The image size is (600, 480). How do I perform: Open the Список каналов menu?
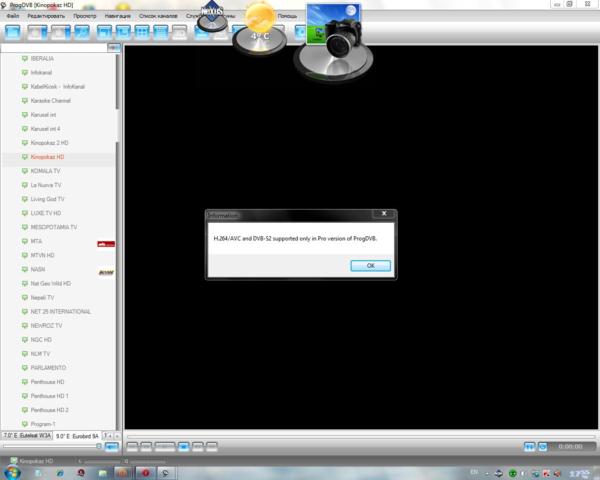pos(158,16)
